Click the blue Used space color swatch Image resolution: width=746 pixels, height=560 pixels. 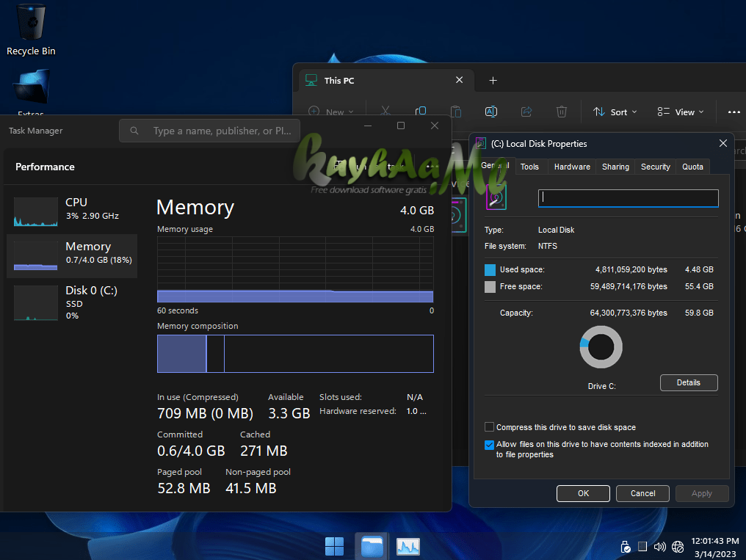[490, 270]
